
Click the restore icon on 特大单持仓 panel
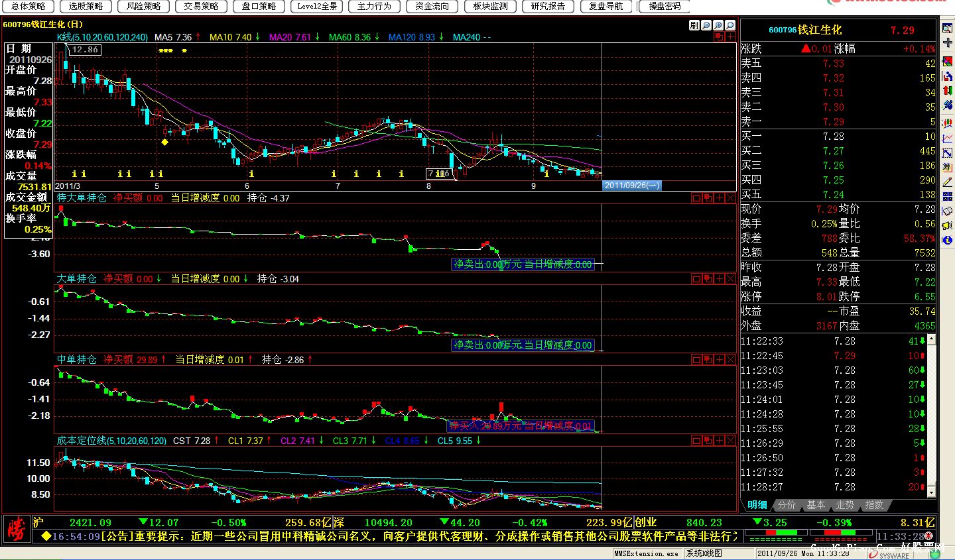coord(708,198)
